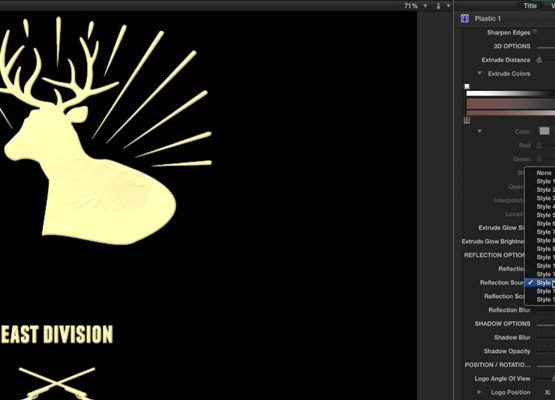555x400 pixels.
Task: Select the color stop below the gradient
Action: point(467,120)
